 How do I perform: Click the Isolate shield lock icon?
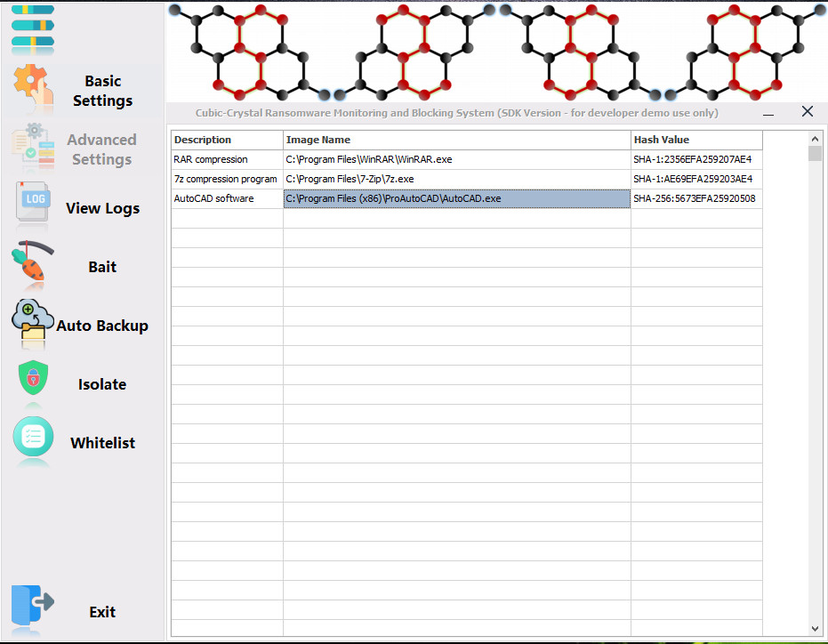coord(33,378)
